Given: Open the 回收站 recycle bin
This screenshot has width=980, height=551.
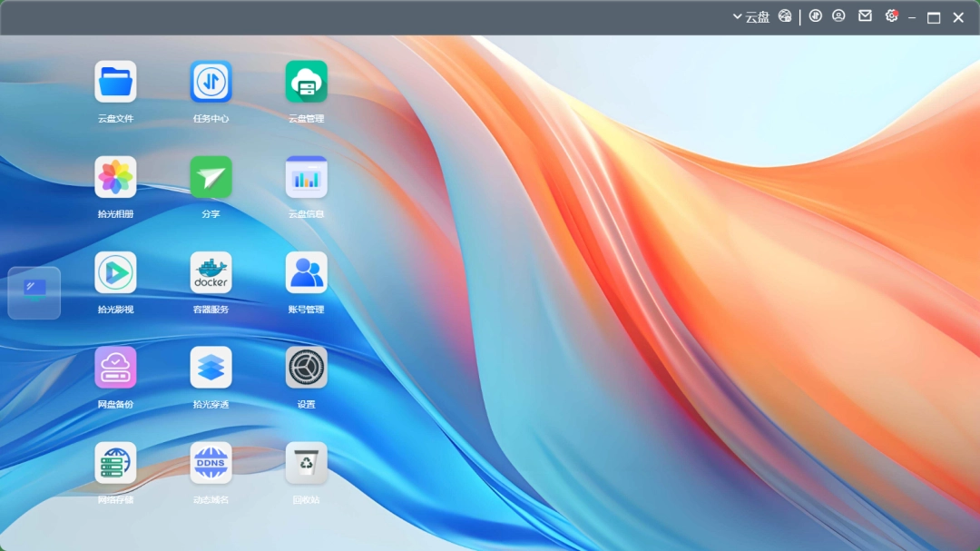Looking at the screenshot, I should point(306,463).
